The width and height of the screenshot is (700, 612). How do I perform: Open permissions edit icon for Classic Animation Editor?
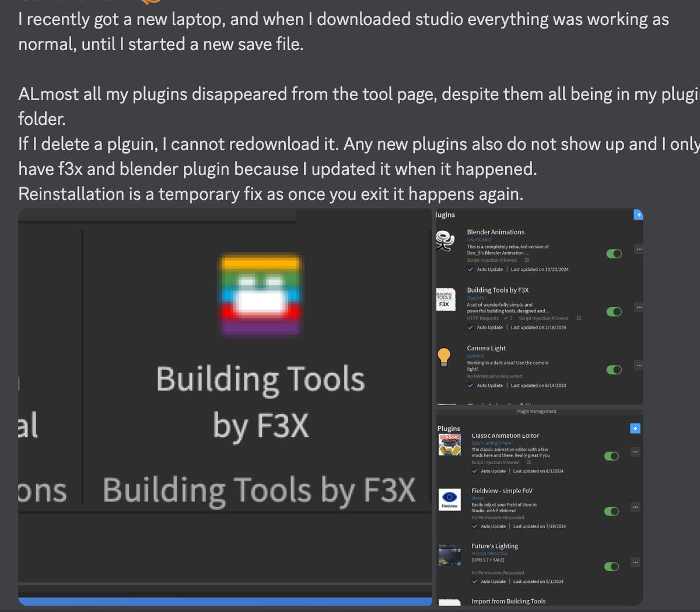tap(528, 462)
